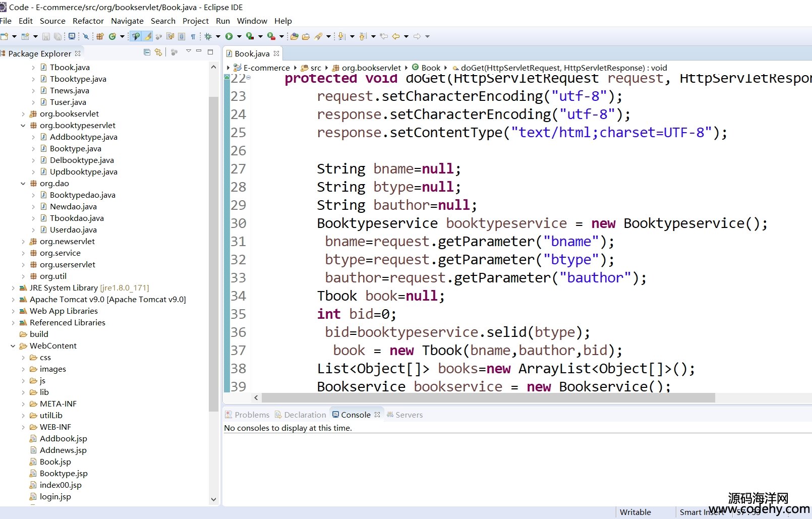This screenshot has height=519, width=812.
Task: Open the Window menu
Action: (252, 21)
